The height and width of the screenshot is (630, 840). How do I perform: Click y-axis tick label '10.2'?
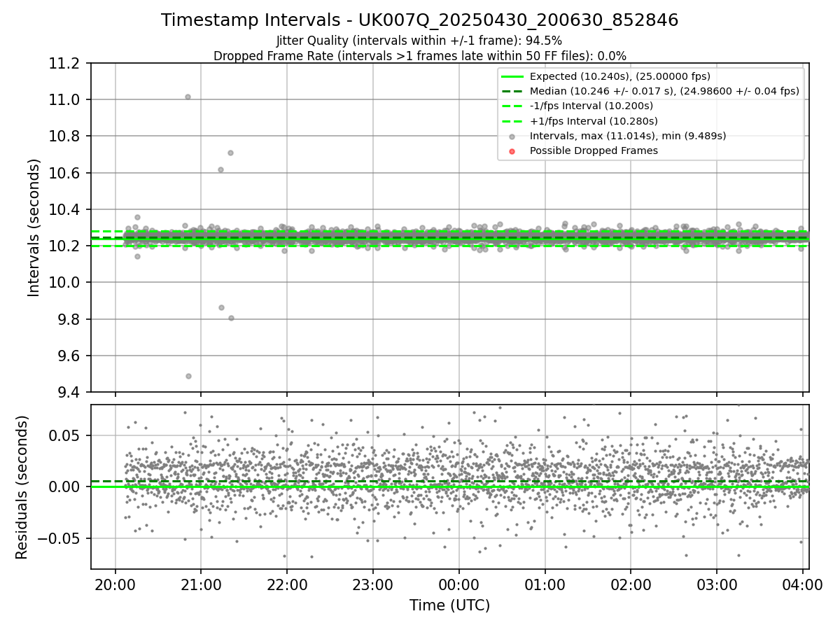pos(66,246)
